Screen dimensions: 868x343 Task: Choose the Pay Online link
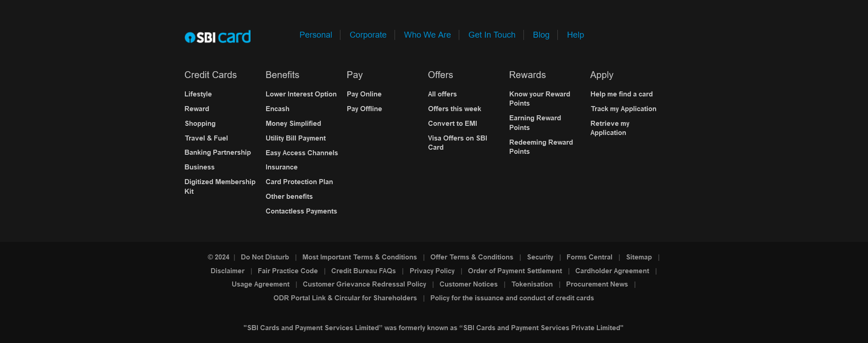364,94
